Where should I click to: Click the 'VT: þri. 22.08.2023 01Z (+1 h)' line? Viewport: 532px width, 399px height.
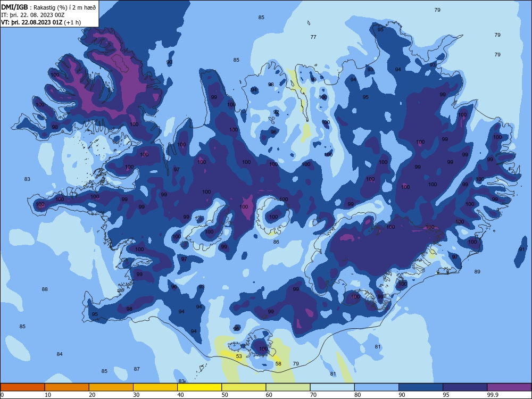tap(41, 22)
